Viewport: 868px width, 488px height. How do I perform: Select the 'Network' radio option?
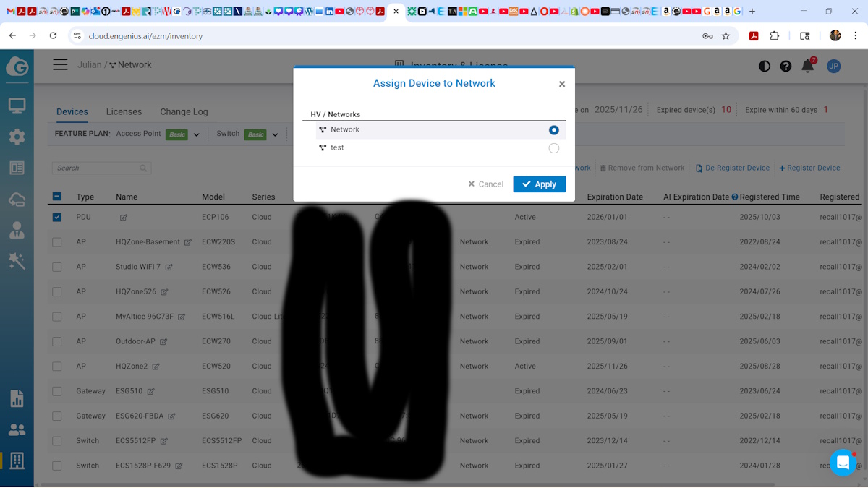pyautogui.click(x=553, y=130)
